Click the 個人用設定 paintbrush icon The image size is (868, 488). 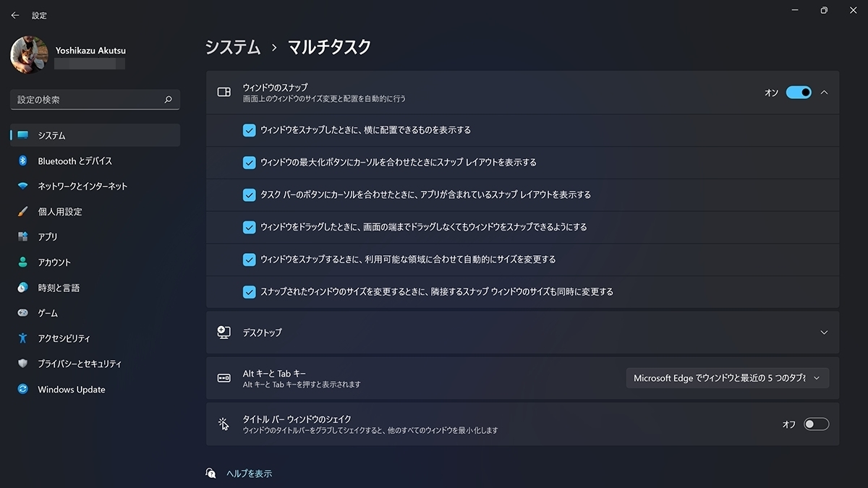pos(22,211)
